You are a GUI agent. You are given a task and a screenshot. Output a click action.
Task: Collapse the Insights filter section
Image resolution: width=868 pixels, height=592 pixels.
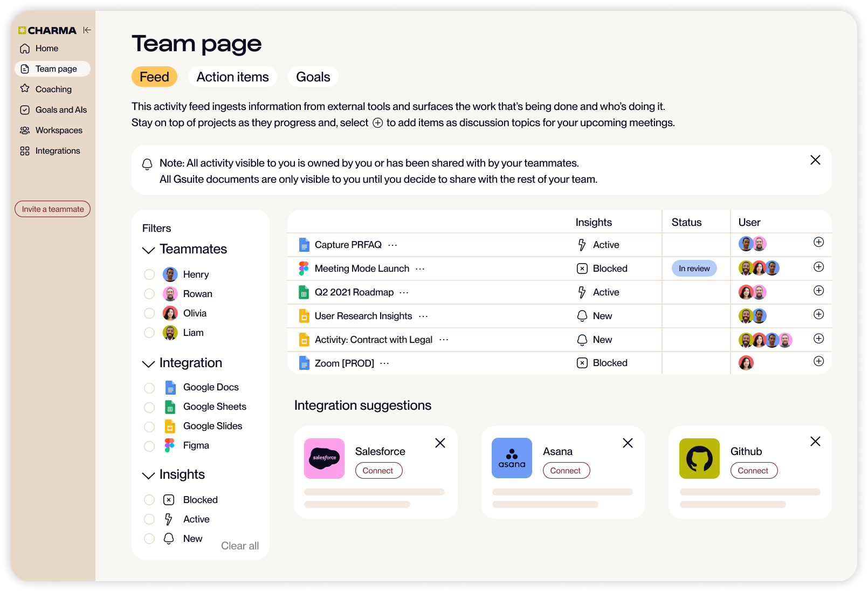click(148, 475)
